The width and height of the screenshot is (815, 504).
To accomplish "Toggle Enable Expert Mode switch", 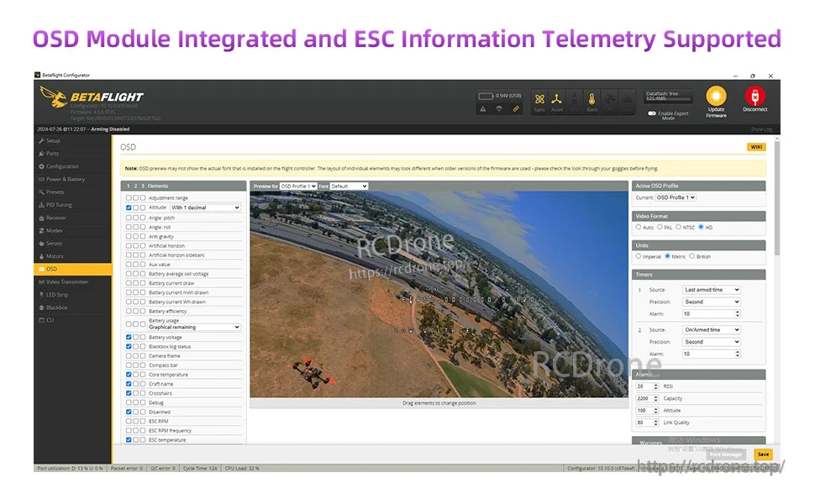I will (652, 113).
